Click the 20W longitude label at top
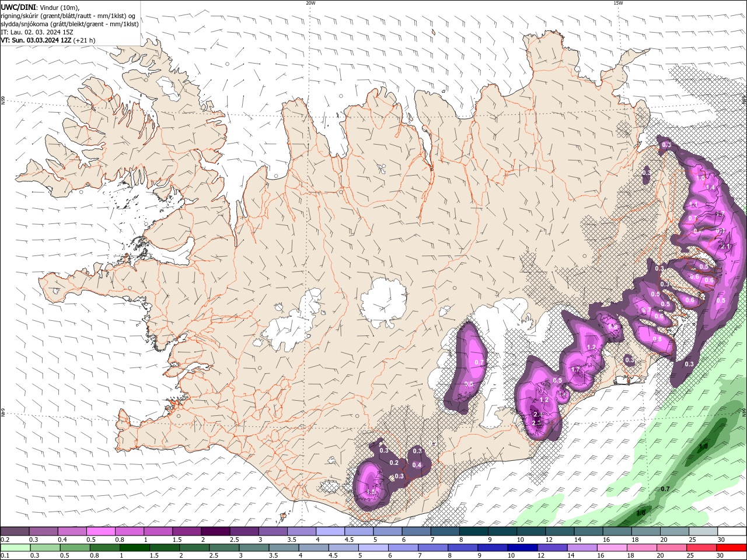Screen dimensions: 747x560 [310, 3]
